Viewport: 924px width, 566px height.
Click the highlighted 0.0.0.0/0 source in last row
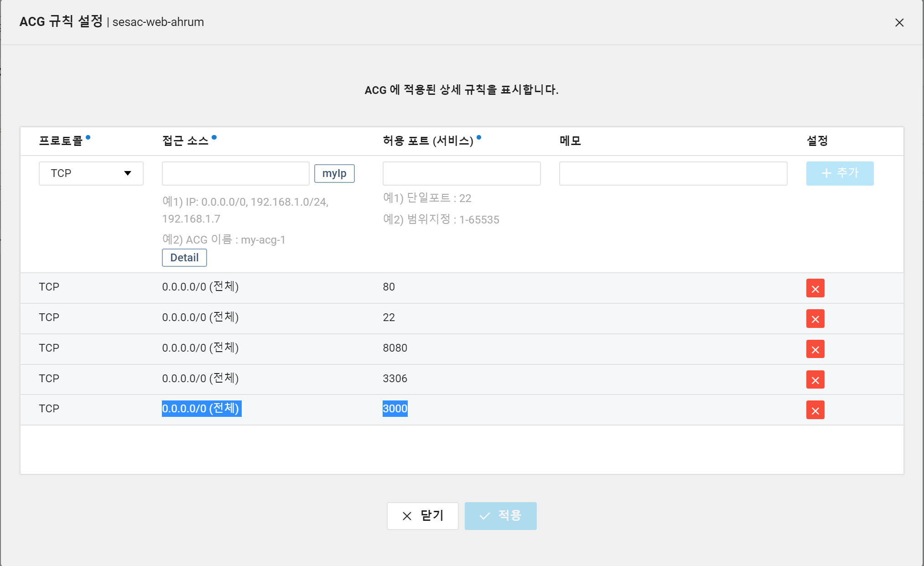click(201, 409)
